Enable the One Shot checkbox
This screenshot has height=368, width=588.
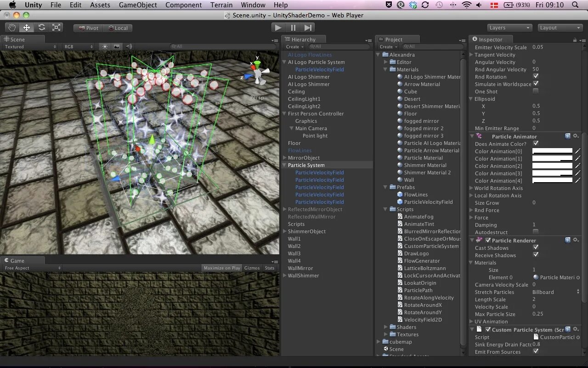click(x=536, y=91)
